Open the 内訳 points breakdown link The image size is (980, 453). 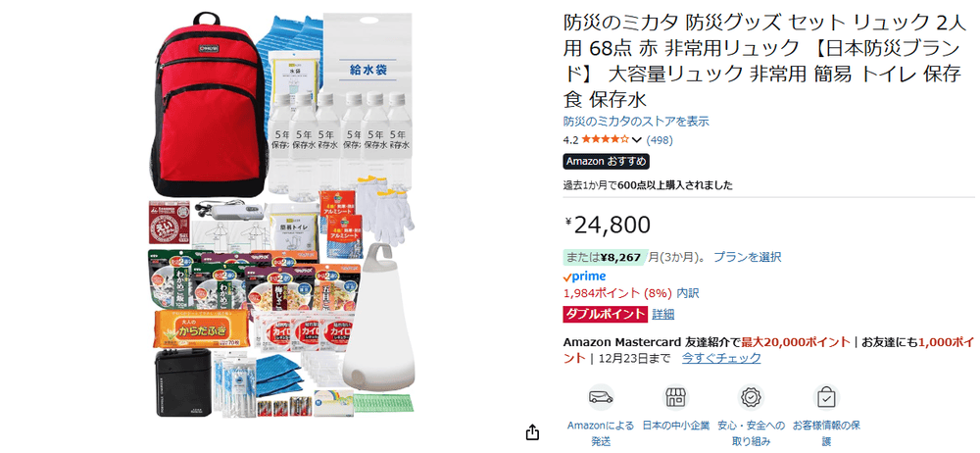coord(688,293)
